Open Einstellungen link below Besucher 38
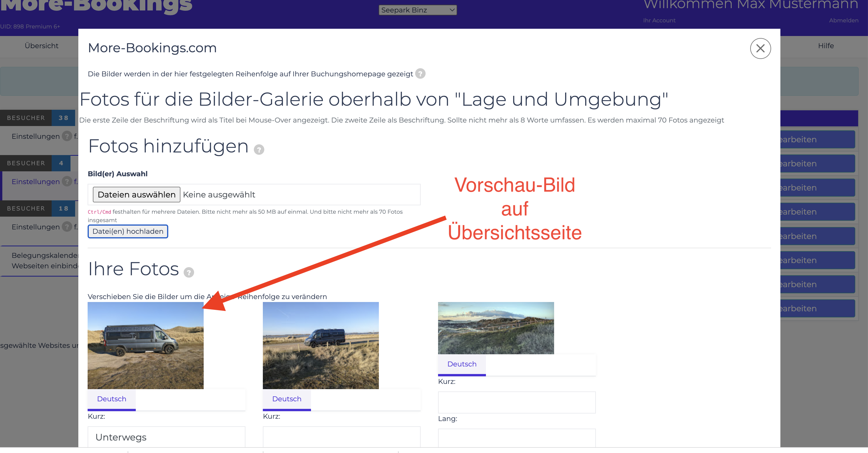The image size is (868, 453). click(36, 136)
